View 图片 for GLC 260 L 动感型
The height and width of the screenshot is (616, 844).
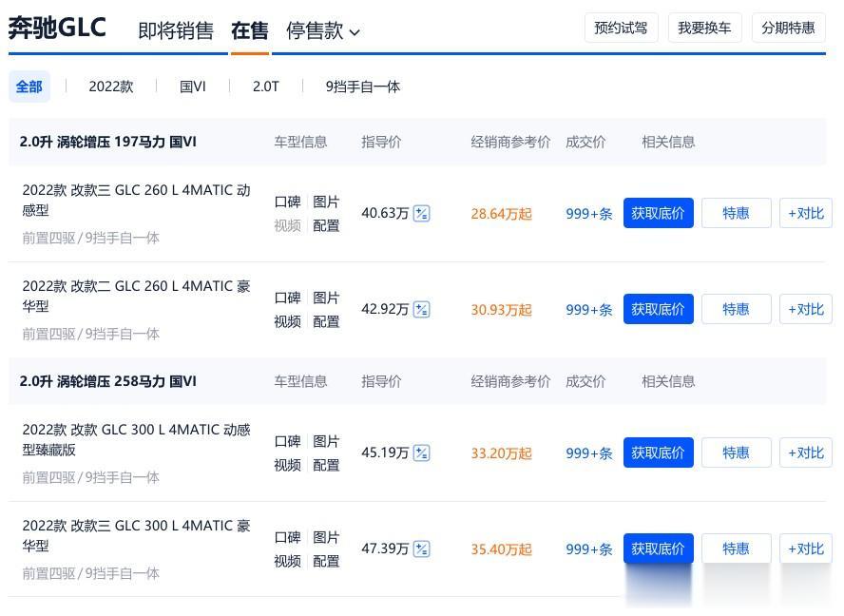[326, 202]
